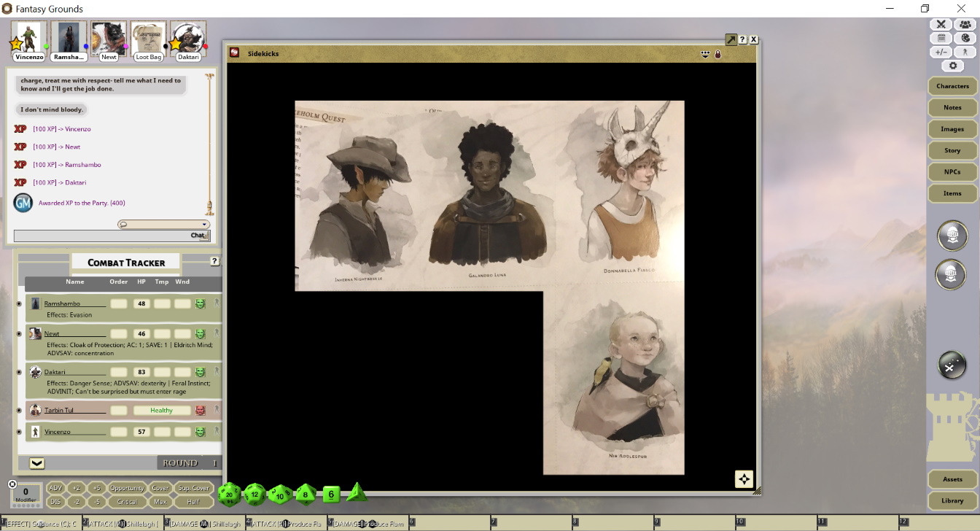This screenshot has height=531, width=980.
Task: Open the Library button
Action: point(952,500)
